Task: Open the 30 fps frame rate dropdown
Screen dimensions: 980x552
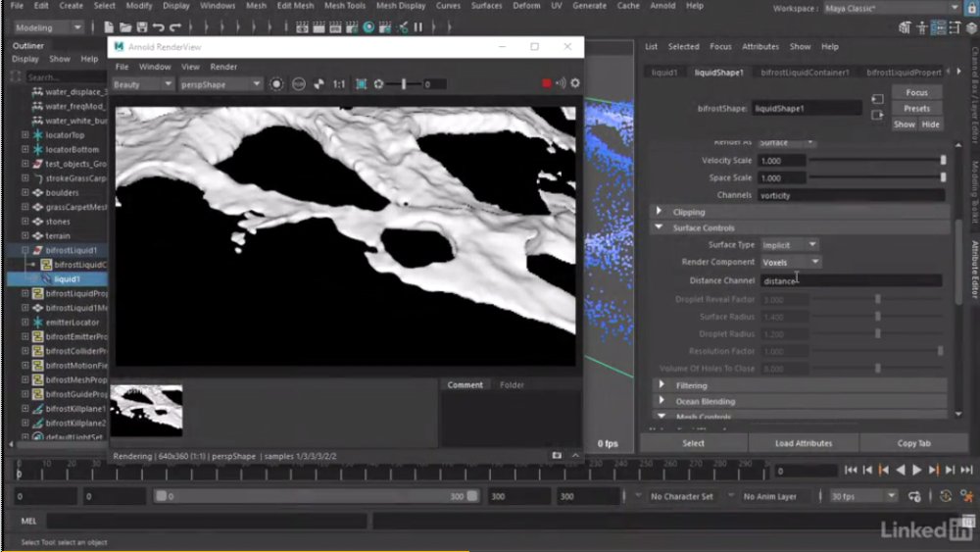Action: [863, 496]
